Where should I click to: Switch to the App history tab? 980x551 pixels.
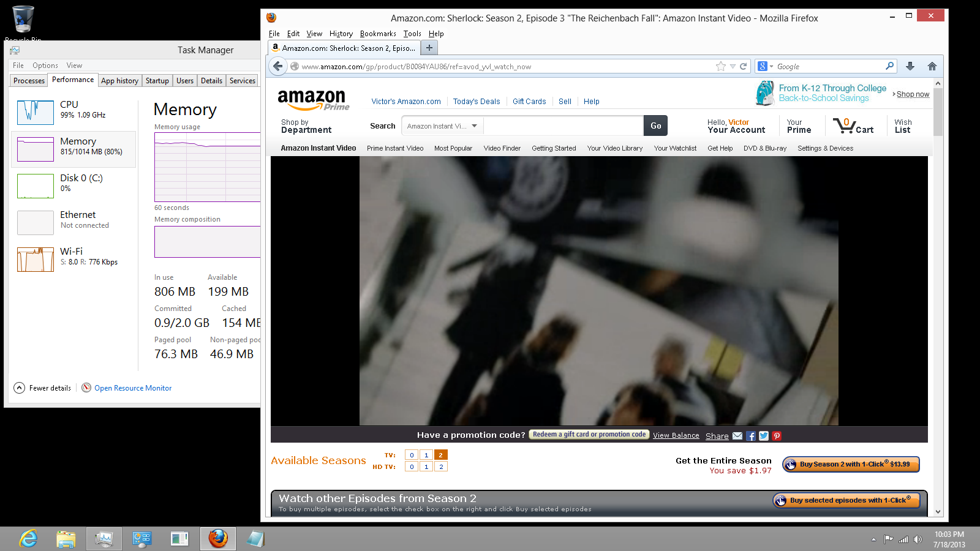(119, 81)
